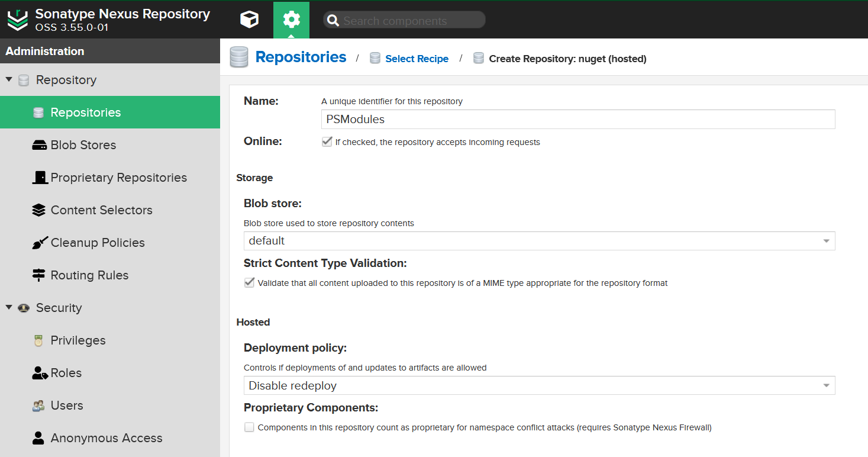Toggle the Online checkbox
The width and height of the screenshot is (868, 457).
[327, 141]
